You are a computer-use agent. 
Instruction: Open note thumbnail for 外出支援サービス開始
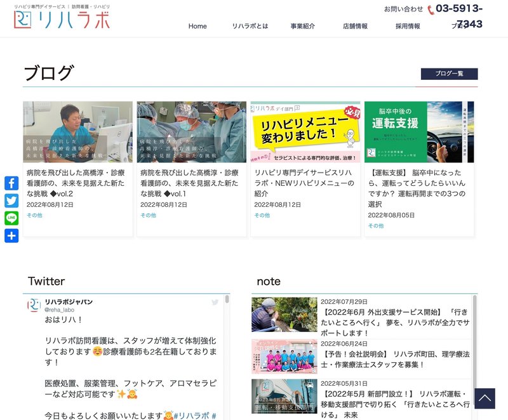(284, 315)
